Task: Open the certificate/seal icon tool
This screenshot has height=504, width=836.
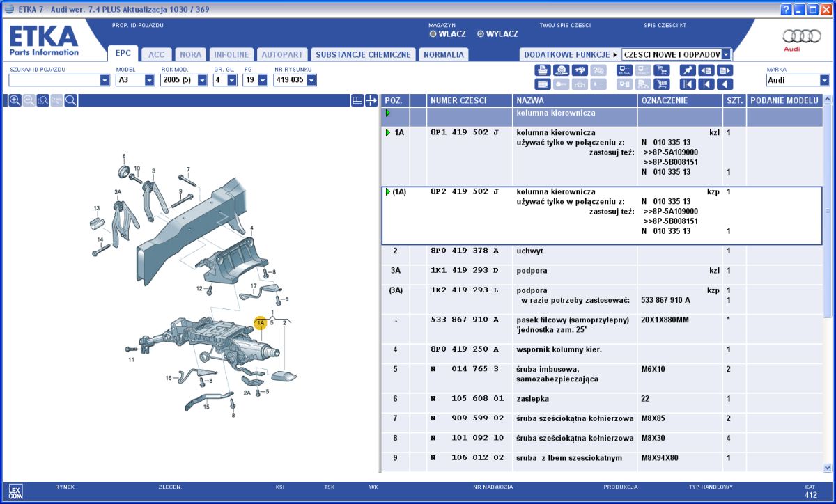Action: point(561,70)
